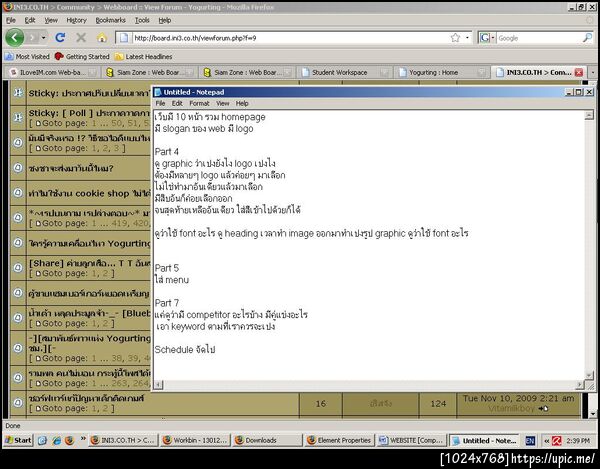Click the 'Part 7' line in Notepad
Screen dimensions: 600x469
coord(167,303)
